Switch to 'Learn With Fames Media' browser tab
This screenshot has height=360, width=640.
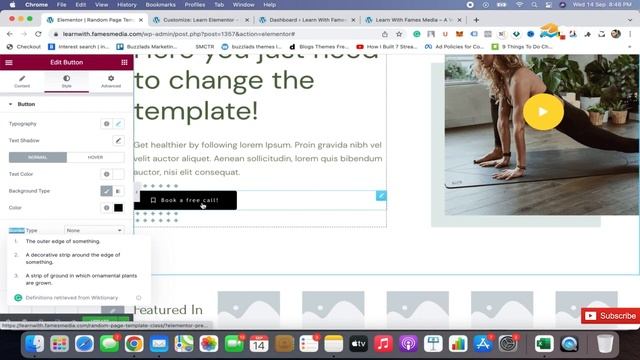click(x=413, y=20)
